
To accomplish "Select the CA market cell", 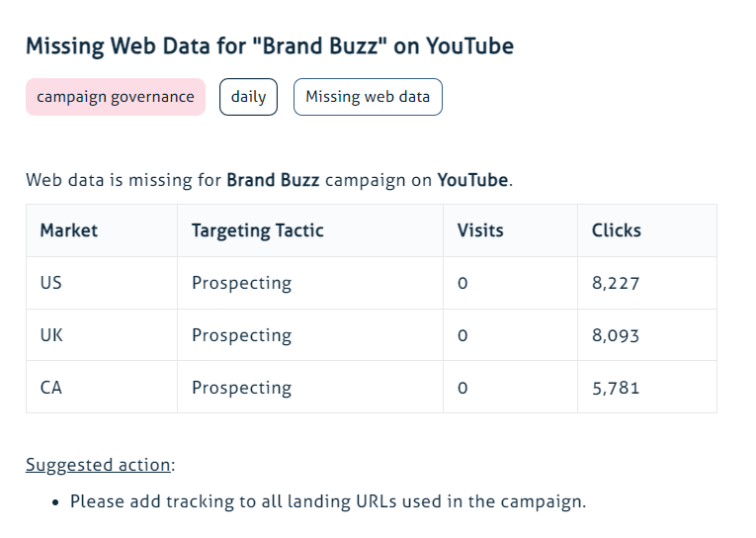I will (51, 388).
